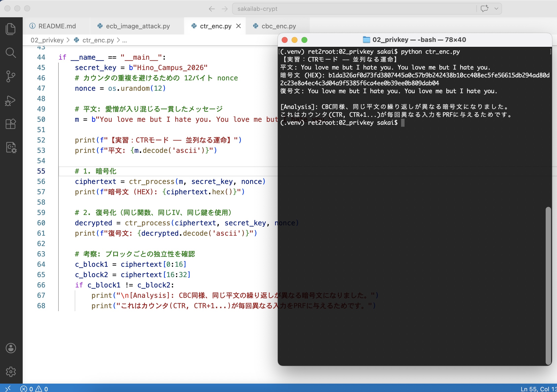
Task: Close the ctr_enc.py editor tab
Action: click(x=238, y=26)
